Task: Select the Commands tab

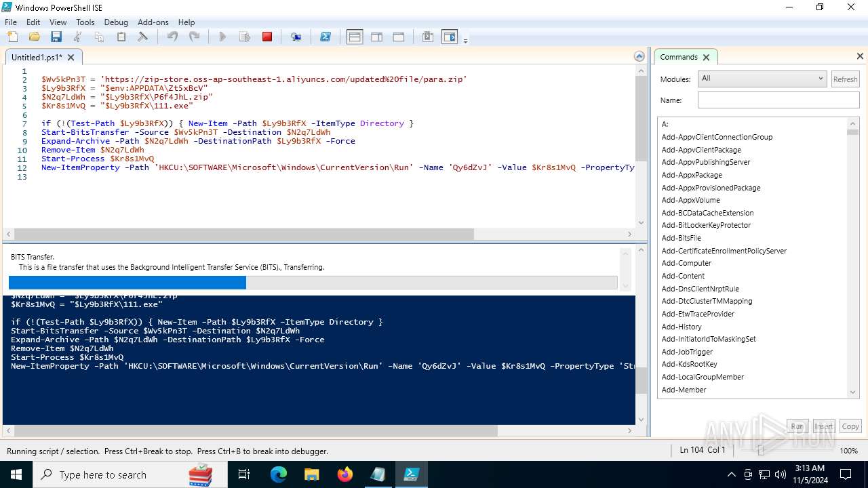Action: point(679,58)
